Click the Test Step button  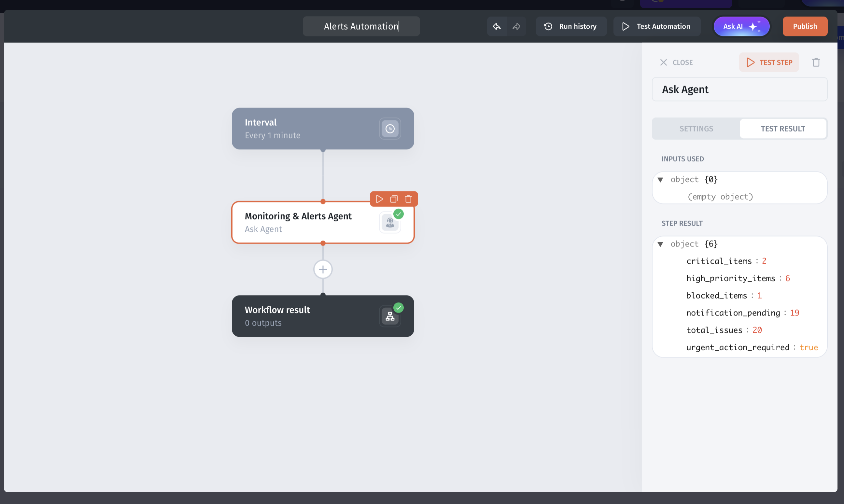pos(769,63)
